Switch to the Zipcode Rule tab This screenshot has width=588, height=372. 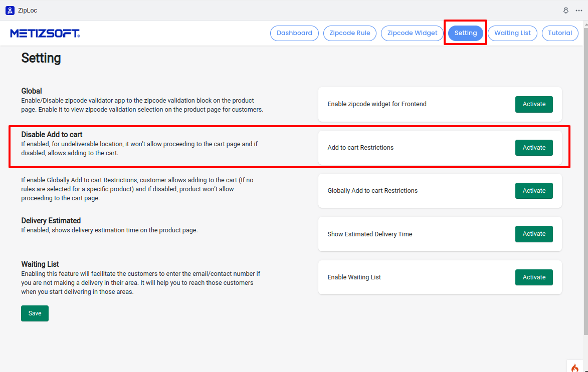[350, 33]
